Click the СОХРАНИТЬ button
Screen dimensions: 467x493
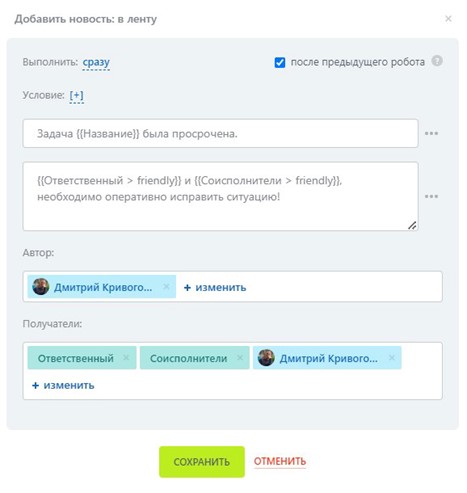click(202, 462)
